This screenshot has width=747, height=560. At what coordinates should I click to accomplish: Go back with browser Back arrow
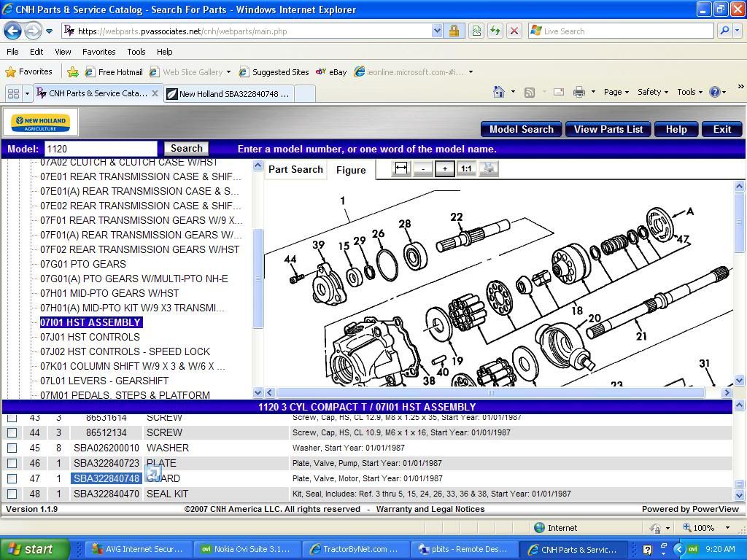pyautogui.click(x=12, y=31)
